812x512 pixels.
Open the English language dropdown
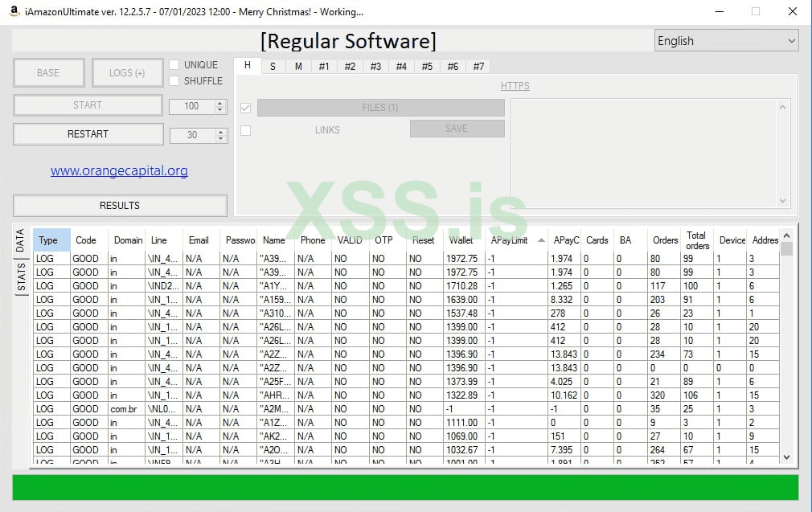point(726,41)
